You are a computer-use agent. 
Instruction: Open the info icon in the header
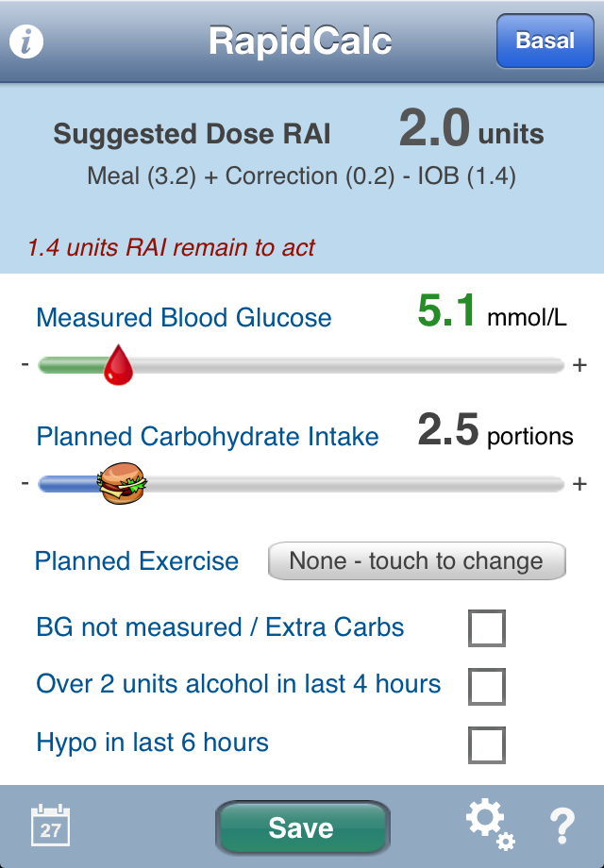[x=26, y=41]
